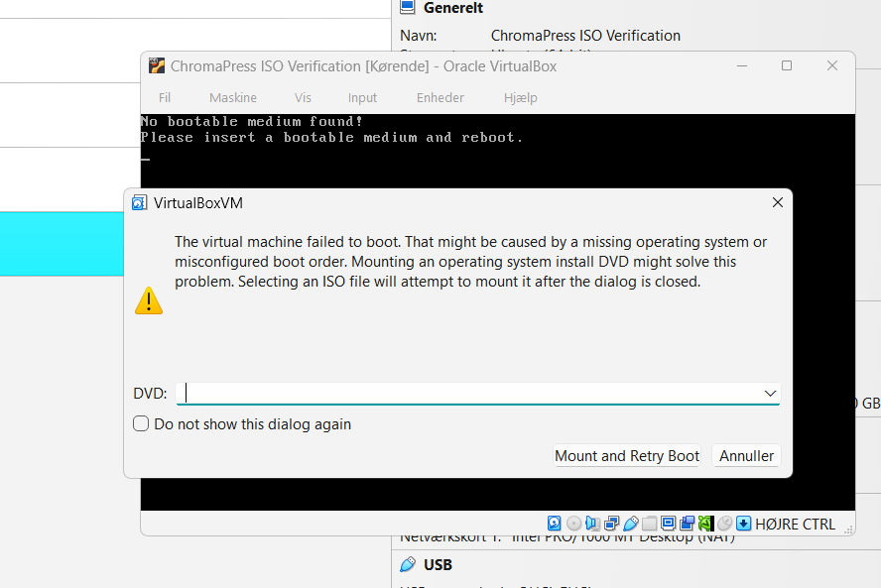The height and width of the screenshot is (588, 881).
Task: Open the Input menu
Action: click(362, 98)
